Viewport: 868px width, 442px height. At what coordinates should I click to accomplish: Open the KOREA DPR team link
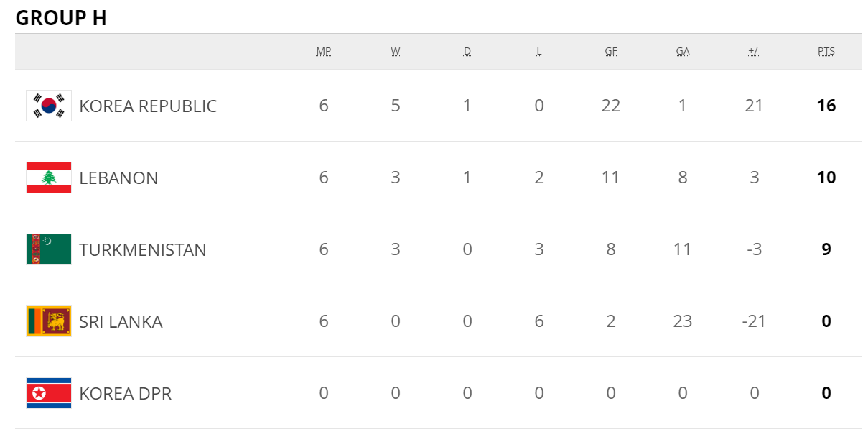125,394
